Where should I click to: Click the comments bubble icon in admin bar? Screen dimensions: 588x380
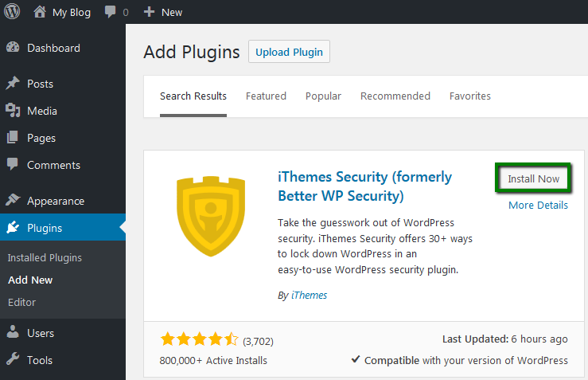108,12
